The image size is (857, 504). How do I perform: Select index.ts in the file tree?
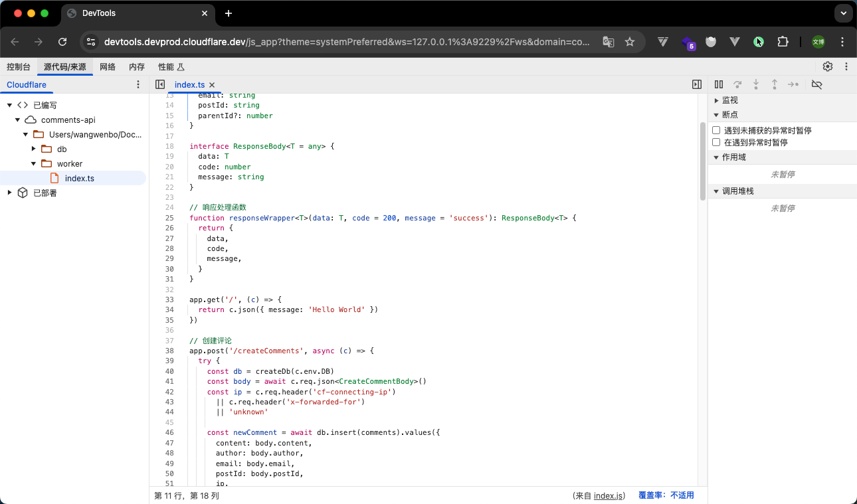click(x=79, y=178)
